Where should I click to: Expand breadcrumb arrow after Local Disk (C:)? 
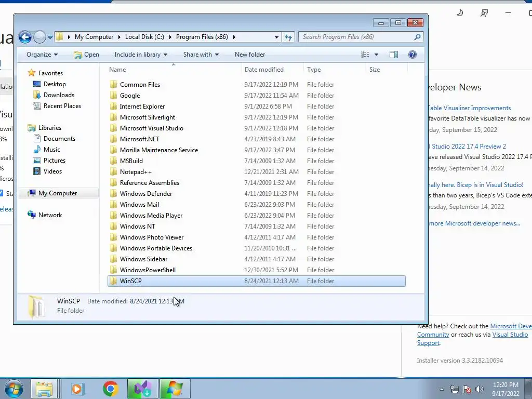tap(170, 37)
